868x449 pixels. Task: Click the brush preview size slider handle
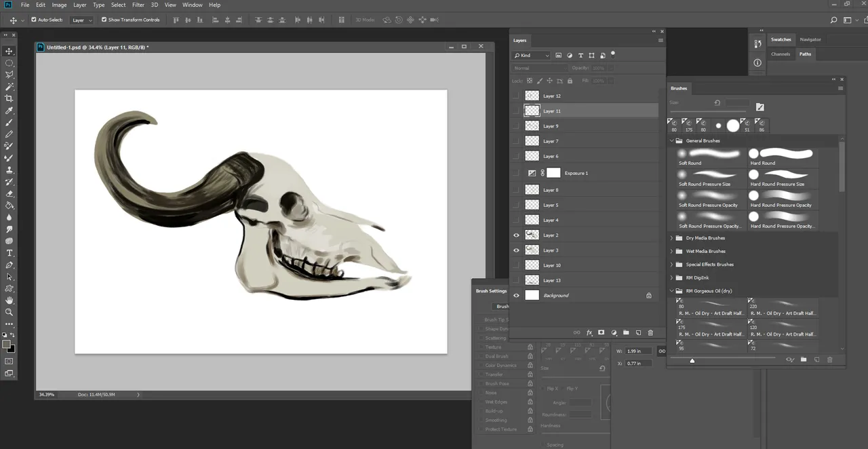[692, 360]
